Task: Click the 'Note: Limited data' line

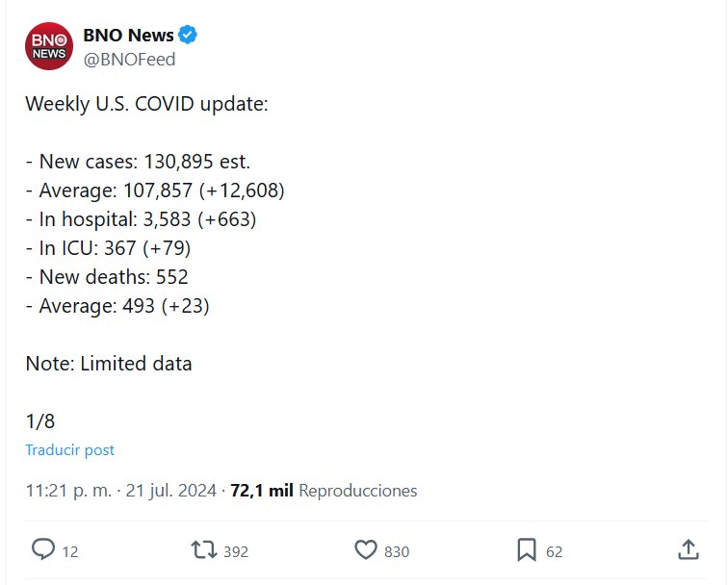Action: click(x=109, y=364)
